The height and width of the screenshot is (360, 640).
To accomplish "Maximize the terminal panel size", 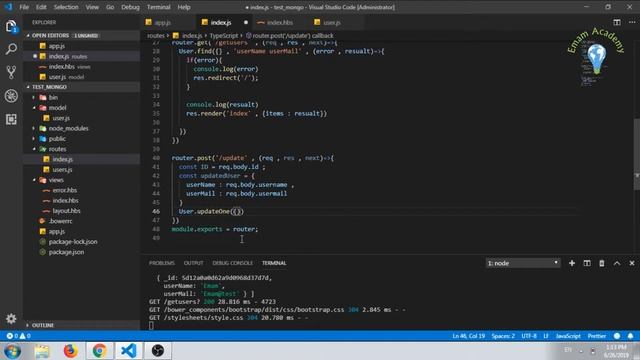I will click(x=617, y=263).
